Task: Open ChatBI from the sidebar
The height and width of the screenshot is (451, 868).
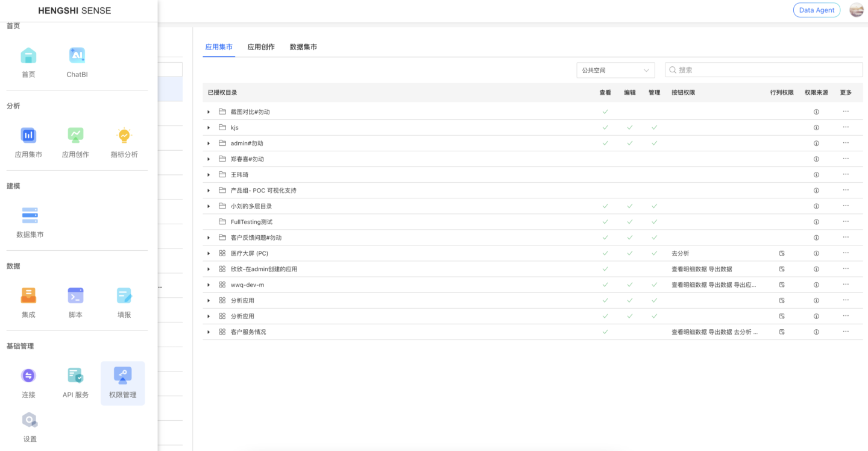Action: (77, 56)
